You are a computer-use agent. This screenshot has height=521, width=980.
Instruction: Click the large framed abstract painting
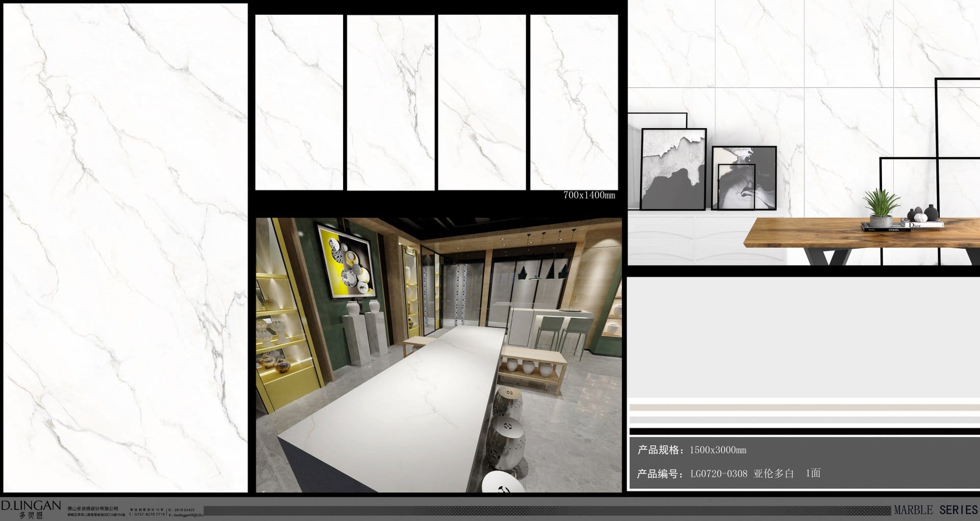(x=673, y=169)
